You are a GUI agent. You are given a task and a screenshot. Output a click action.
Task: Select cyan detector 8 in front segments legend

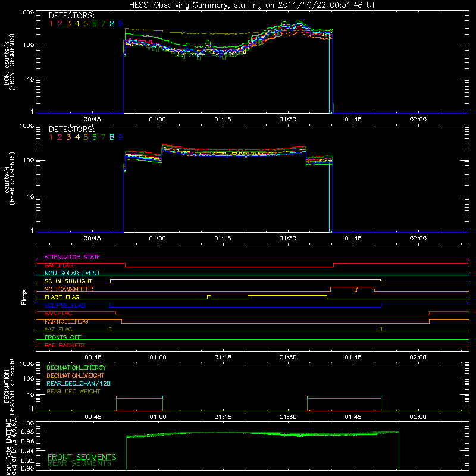click(112, 24)
